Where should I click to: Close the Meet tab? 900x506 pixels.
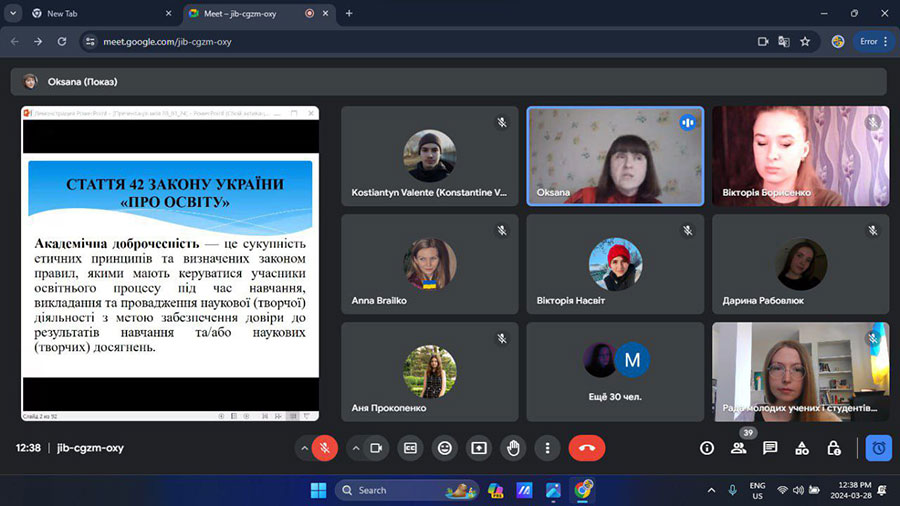[325, 13]
